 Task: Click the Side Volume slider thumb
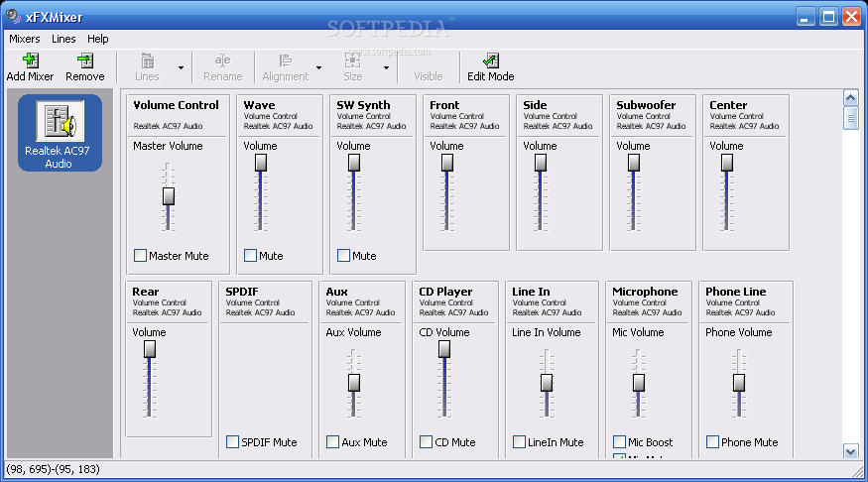(541, 163)
